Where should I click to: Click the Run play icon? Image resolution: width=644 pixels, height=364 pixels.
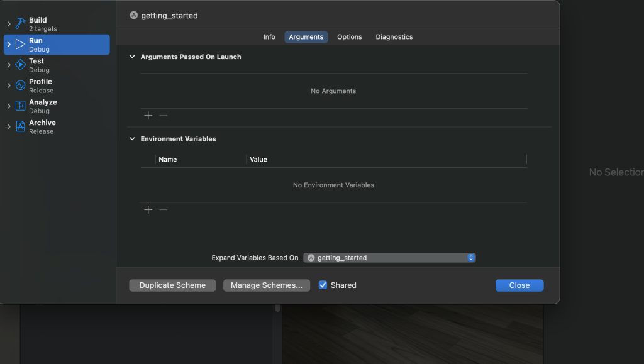click(20, 44)
